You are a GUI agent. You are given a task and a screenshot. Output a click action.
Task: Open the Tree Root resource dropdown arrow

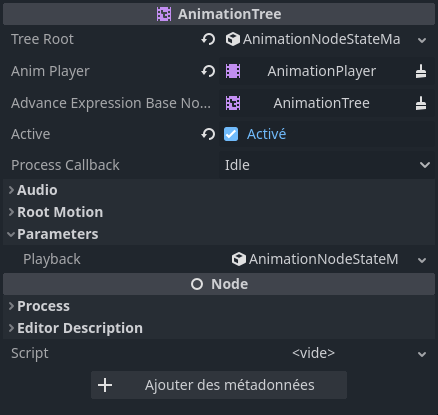pos(422,40)
